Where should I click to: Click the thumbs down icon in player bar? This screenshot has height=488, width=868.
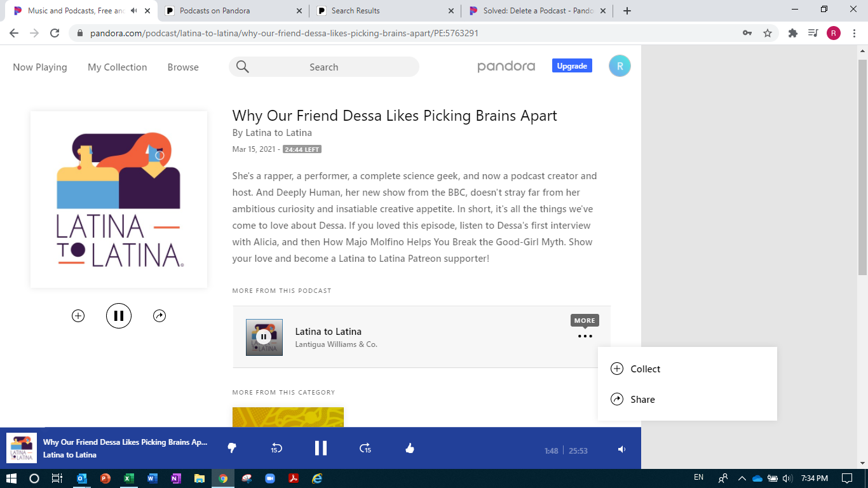pyautogui.click(x=232, y=449)
